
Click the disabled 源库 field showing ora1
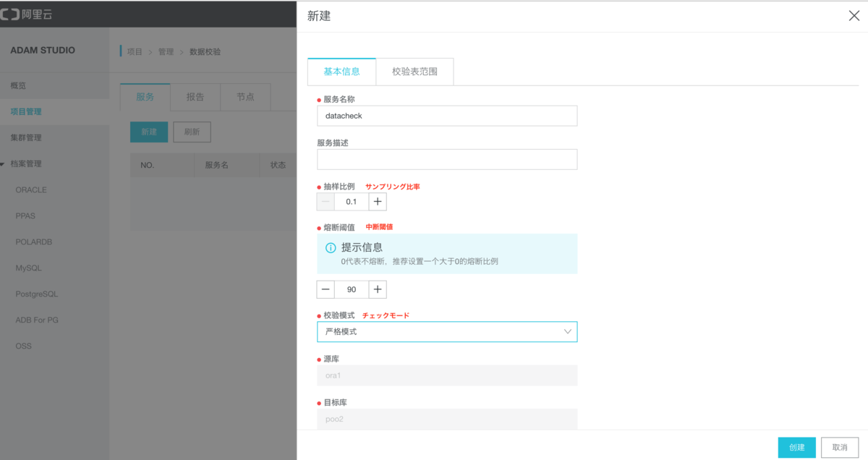(x=447, y=375)
